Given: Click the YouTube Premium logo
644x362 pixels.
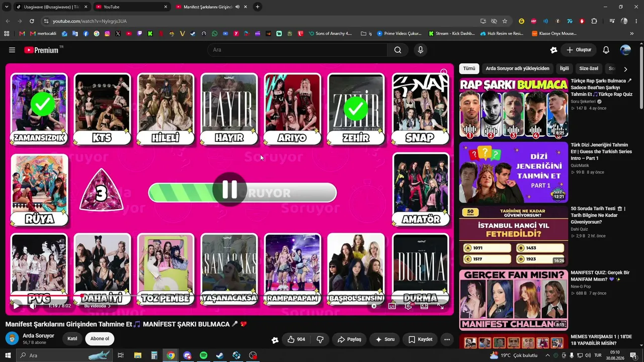Looking at the screenshot, I should (42, 50).
